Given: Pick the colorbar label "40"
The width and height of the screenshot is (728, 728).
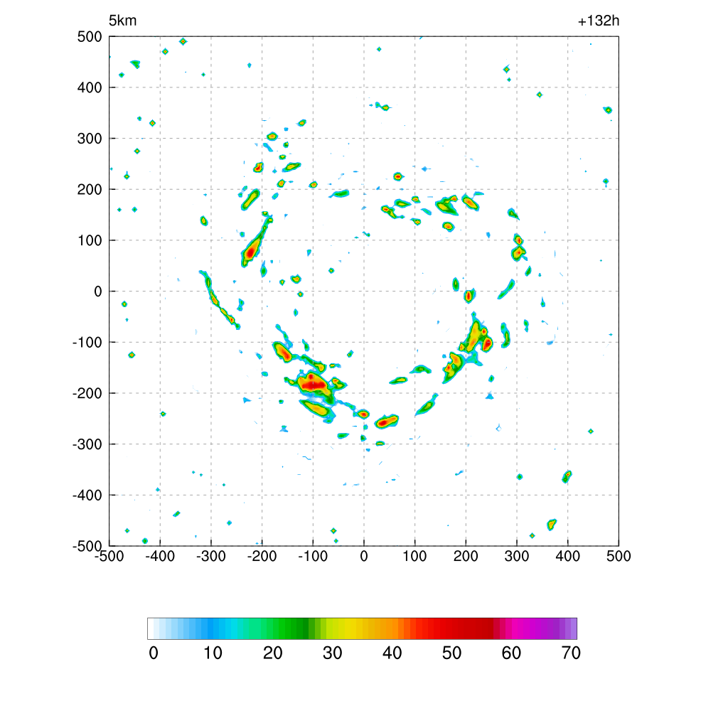Looking at the screenshot, I should pyautogui.click(x=392, y=653).
